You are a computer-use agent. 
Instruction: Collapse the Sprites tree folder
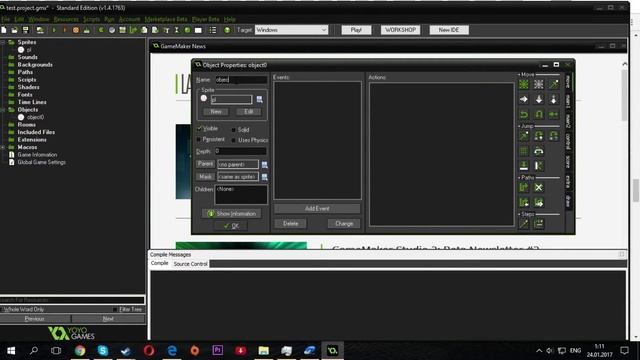[x=3, y=42]
